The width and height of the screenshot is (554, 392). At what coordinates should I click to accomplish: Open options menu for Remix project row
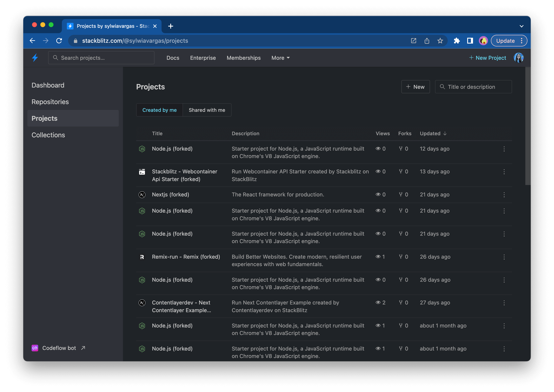(504, 257)
